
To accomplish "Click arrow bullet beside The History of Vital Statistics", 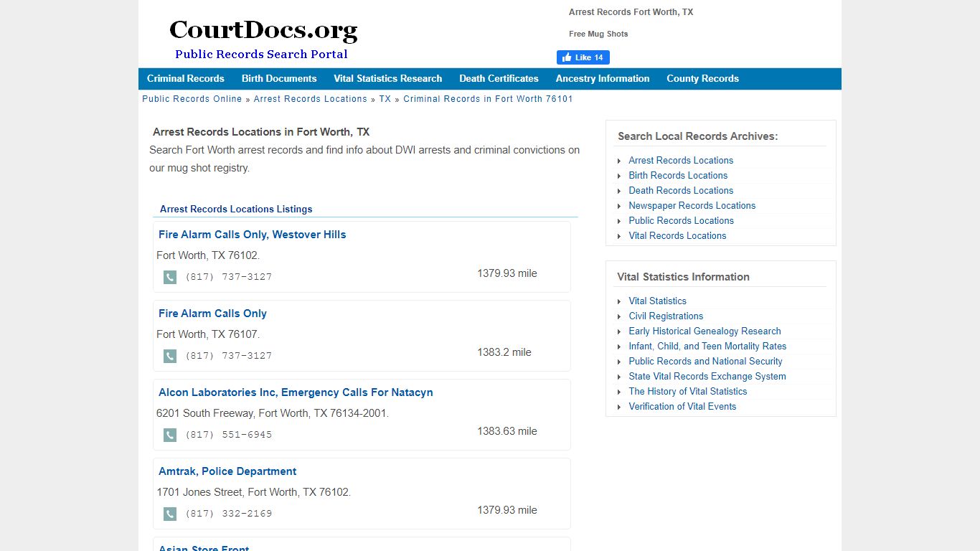I will [x=619, y=392].
